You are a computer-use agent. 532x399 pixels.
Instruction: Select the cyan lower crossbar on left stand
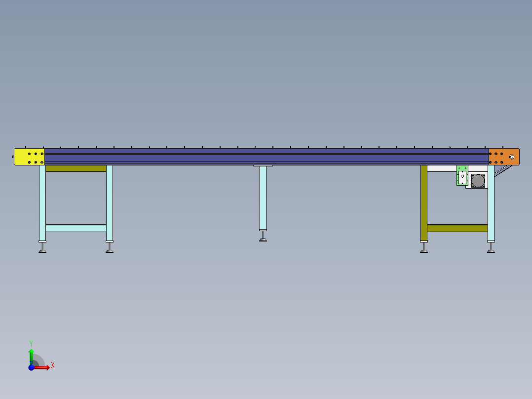point(76,228)
